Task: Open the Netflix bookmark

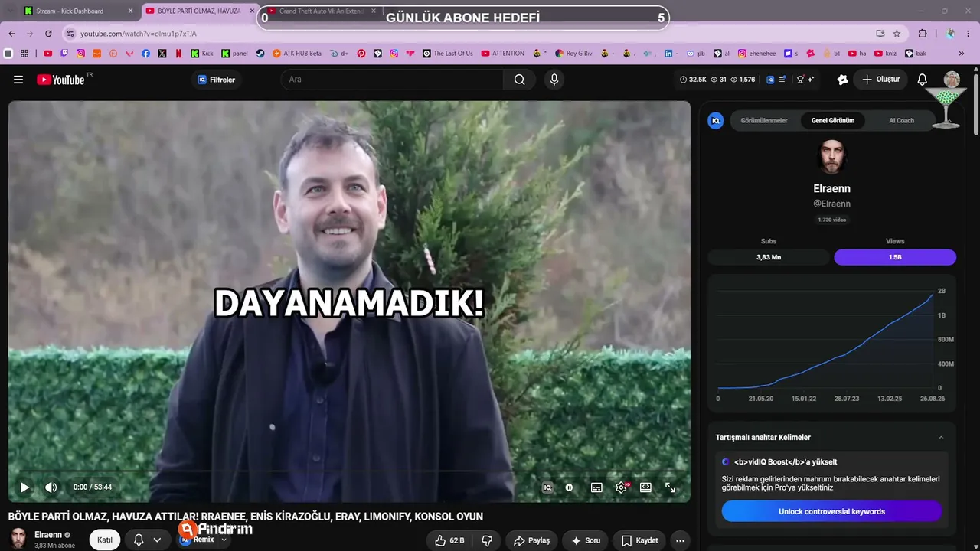Action: (x=178, y=54)
